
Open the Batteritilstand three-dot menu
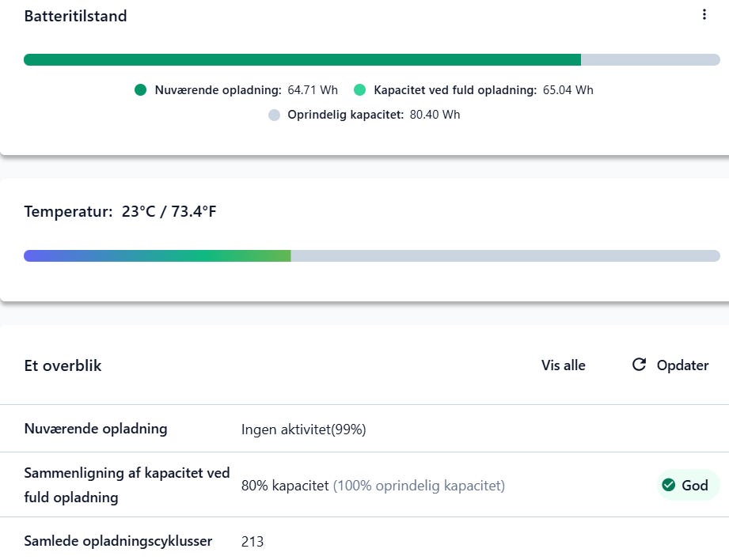pyautogui.click(x=704, y=15)
